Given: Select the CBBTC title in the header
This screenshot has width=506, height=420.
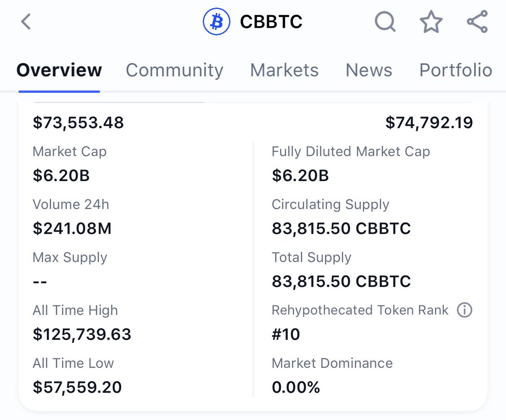Looking at the screenshot, I should (x=271, y=21).
